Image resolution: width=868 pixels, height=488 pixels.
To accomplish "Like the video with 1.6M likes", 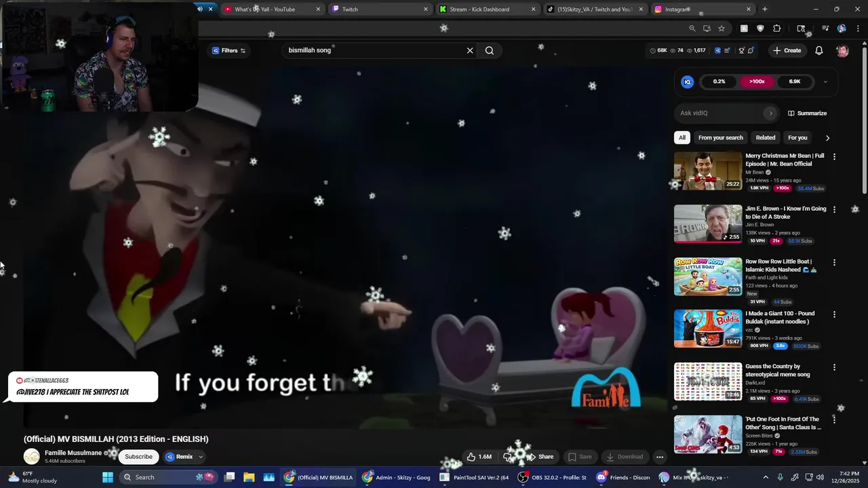I will (x=479, y=457).
